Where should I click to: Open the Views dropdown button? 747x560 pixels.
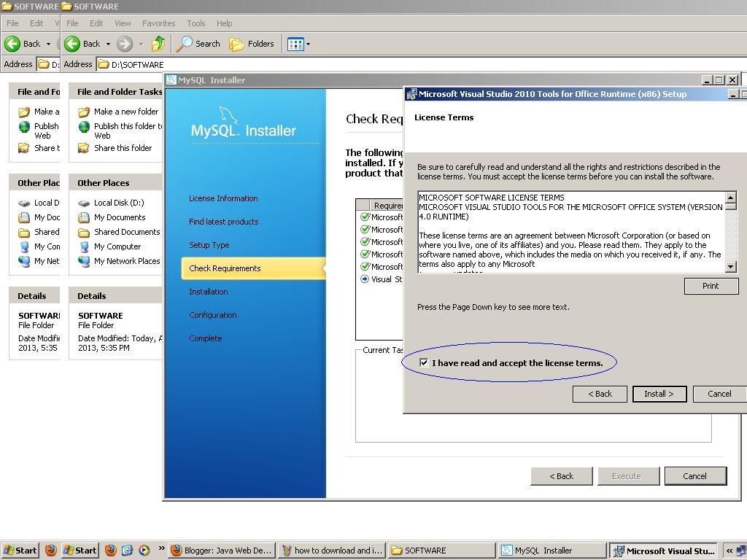(x=298, y=44)
